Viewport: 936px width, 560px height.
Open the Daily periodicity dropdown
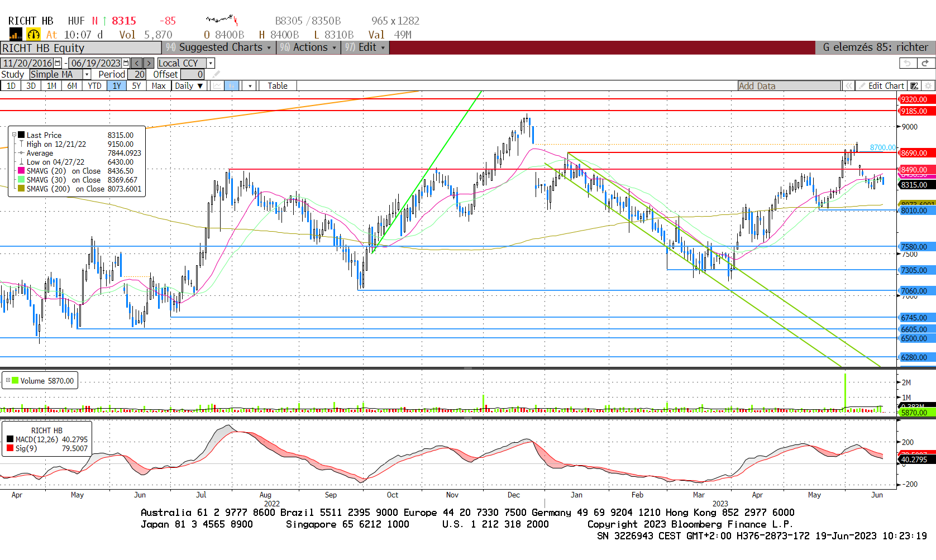click(x=189, y=86)
